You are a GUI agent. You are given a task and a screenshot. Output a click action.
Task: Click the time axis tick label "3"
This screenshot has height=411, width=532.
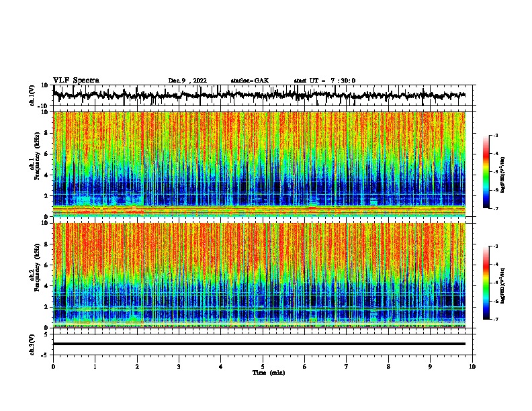(x=179, y=367)
